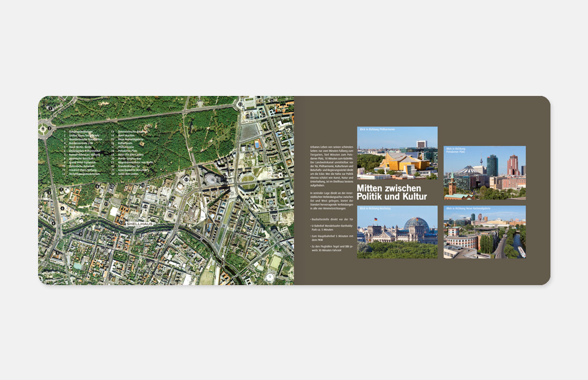Click paragraph starting 'Urbanes Leben von seinen schönsten'

(332, 166)
